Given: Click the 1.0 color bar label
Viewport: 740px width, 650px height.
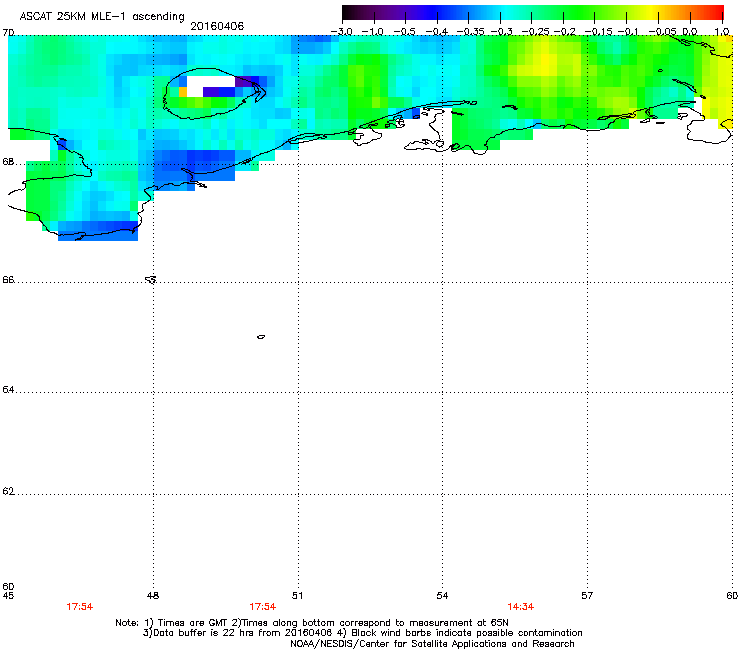Looking at the screenshot, I should pos(722,32).
